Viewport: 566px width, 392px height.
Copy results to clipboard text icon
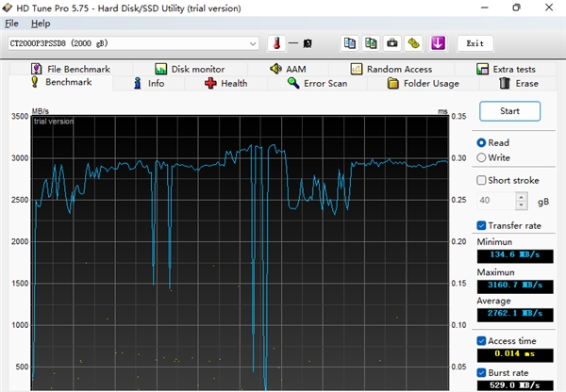tap(349, 43)
